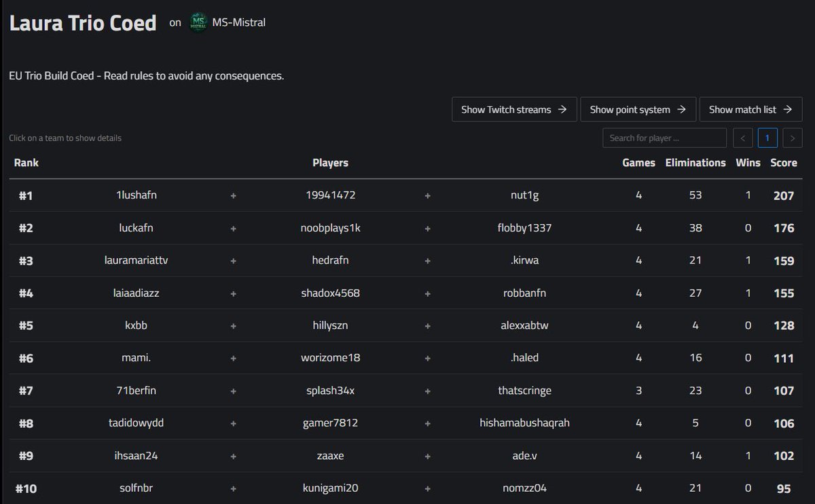Viewport: 815px width, 504px height.
Task: Select page number 1
Action: 767,137
